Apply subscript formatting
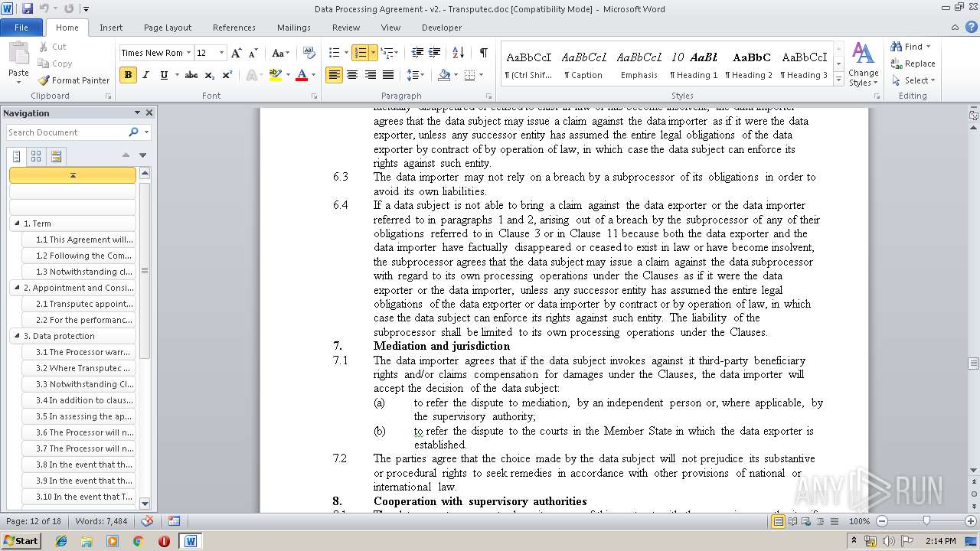The height and width of the screenshot is (551, 980). pos(210,75)
